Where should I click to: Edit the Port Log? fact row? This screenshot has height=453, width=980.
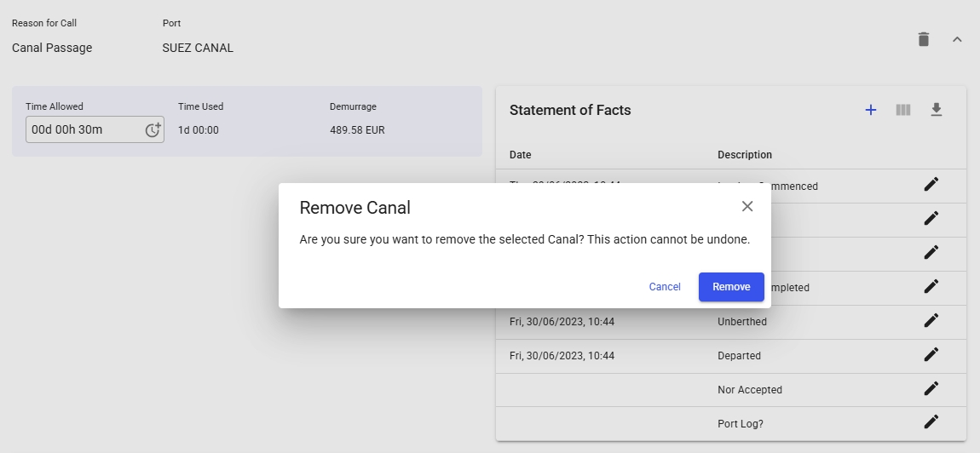coord(931,422)
